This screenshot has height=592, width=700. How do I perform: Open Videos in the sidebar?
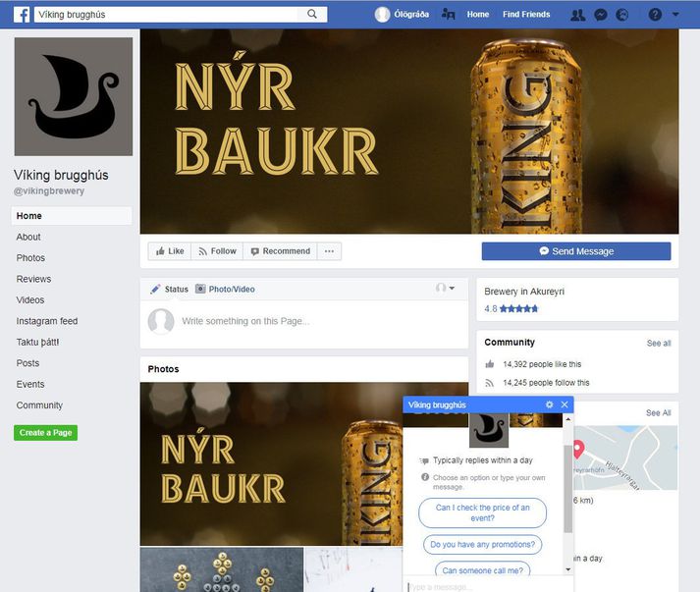(29, 299)
